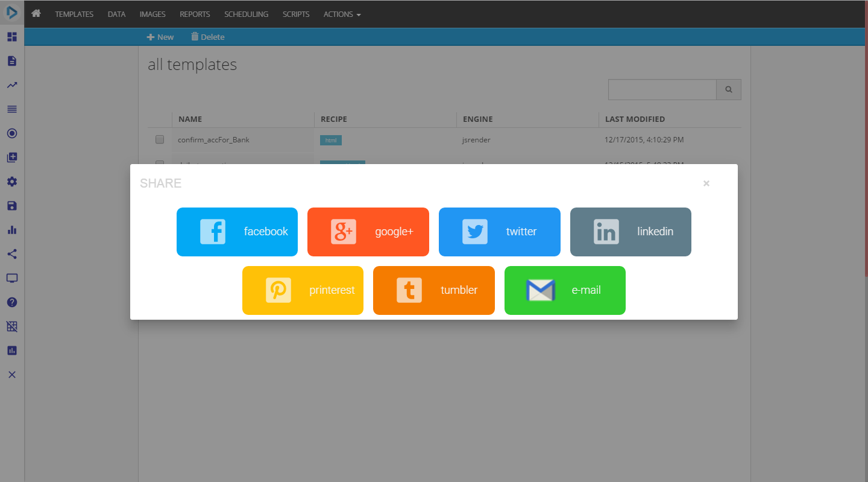Screen dimensions: 868x482
Task: Check the confirm_accFor_Bank row checkbox
Action: (x=160, y=139)
